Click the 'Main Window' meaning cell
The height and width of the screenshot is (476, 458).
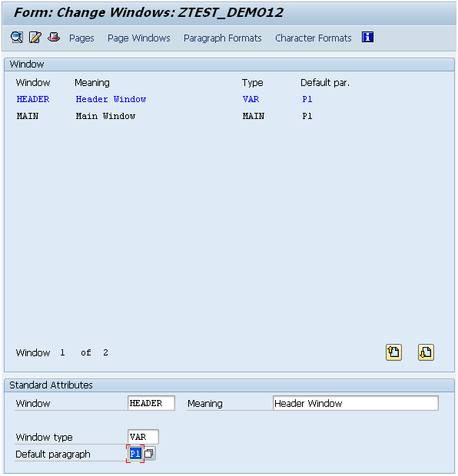(x=105, y=116)
